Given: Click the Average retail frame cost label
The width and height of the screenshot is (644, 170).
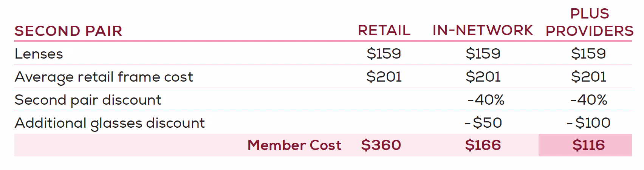Looking at the screenshot, I should click(104, 77).
